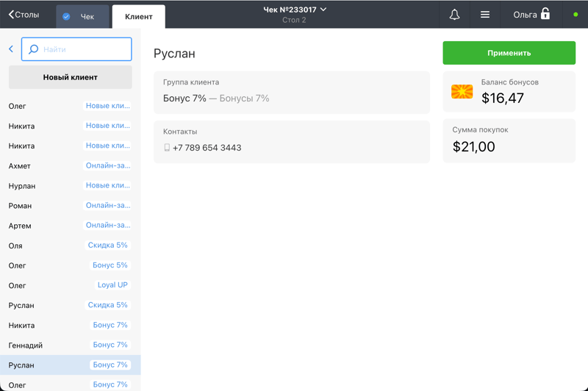The width and height of the screenshot is (588, 391).
Task: Go back to Столы
Action: (24, 15)
